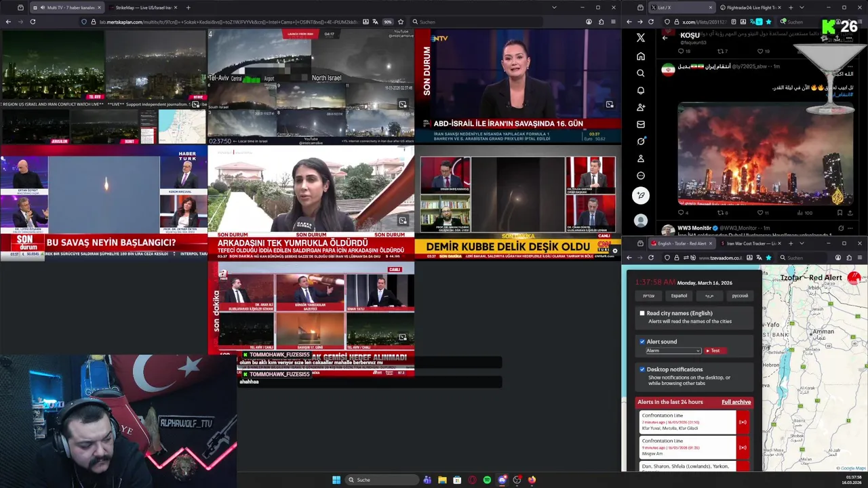
Task: Expand the NTV stream tile
Action: 610,104
